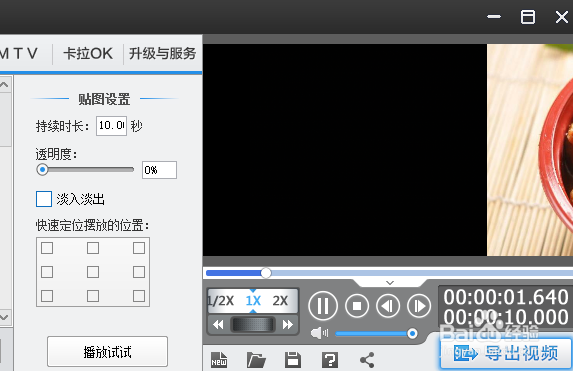
Task: Open the 升级与服务 tab
Action: (163, 54)
